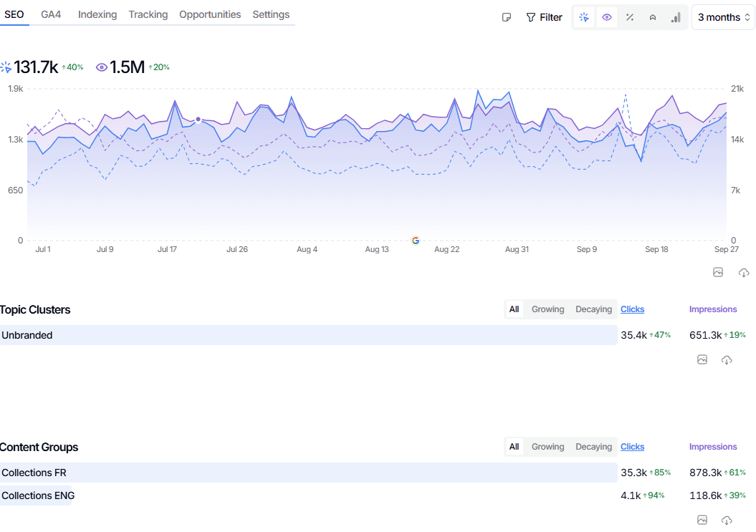Image resolution: width=756 pixels, height=532 pixels.
Task: Open the annotations note icon
Action: pyautogui.click(x=506, y=17)
